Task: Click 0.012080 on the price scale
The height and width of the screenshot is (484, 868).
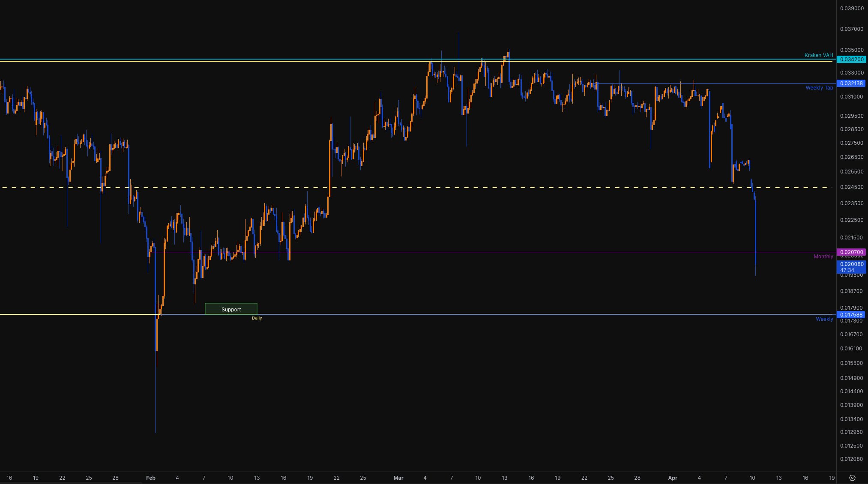Action: click(x=851, y=459)
